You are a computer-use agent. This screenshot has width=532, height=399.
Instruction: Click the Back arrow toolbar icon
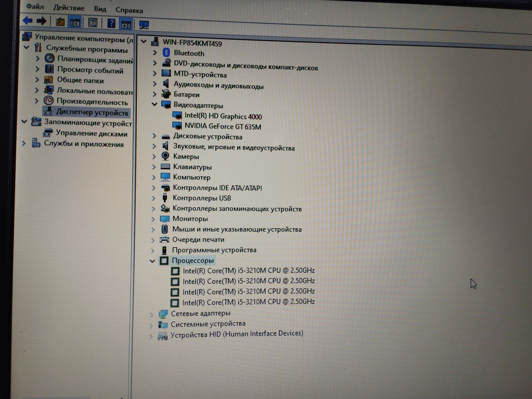pos(28,20)
